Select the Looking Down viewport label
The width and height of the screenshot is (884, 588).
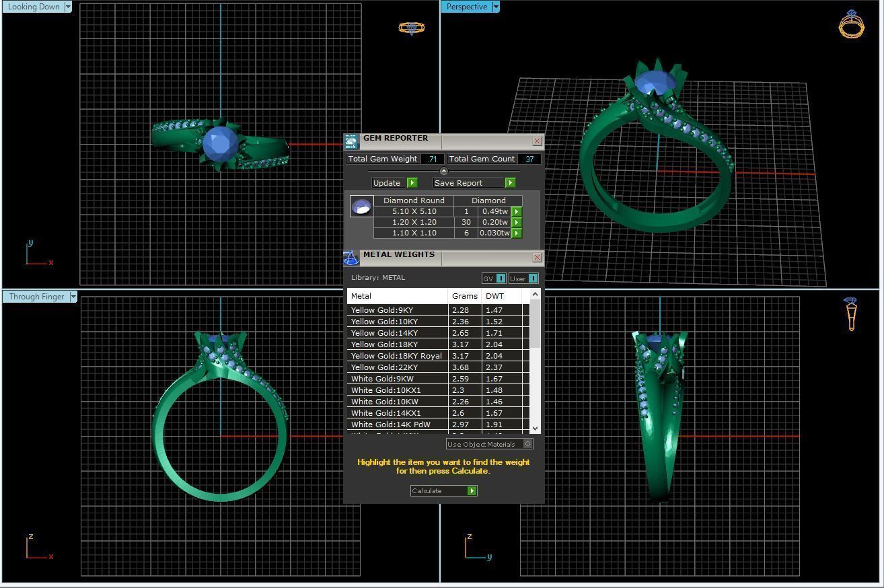tap(34, 7)
